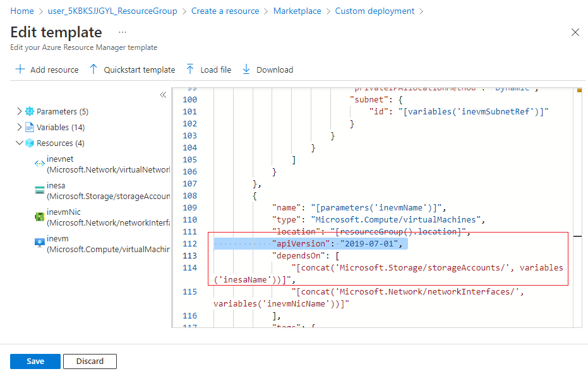The image size is (588, 376).
Task: Select the inevmNic network interface icon
Action: 40,217
